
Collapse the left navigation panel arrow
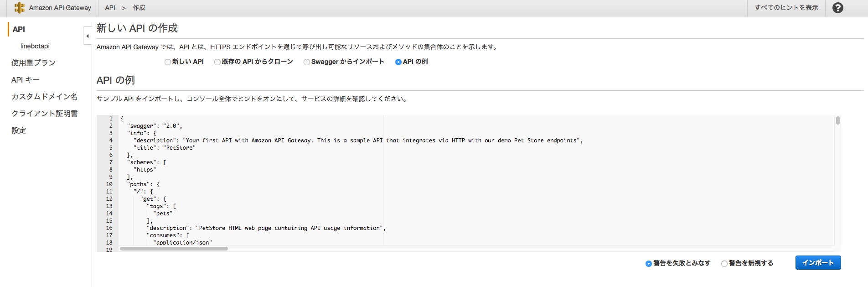click(88, 36)
